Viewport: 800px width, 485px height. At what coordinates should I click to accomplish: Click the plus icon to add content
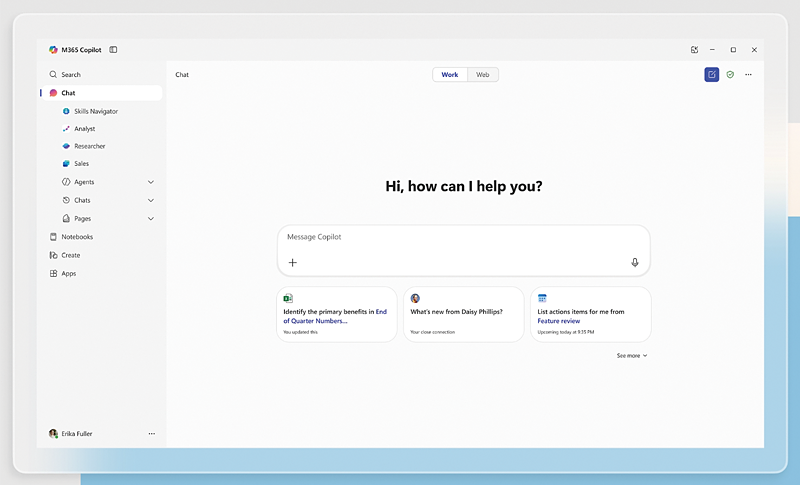(x=293, y=263)
